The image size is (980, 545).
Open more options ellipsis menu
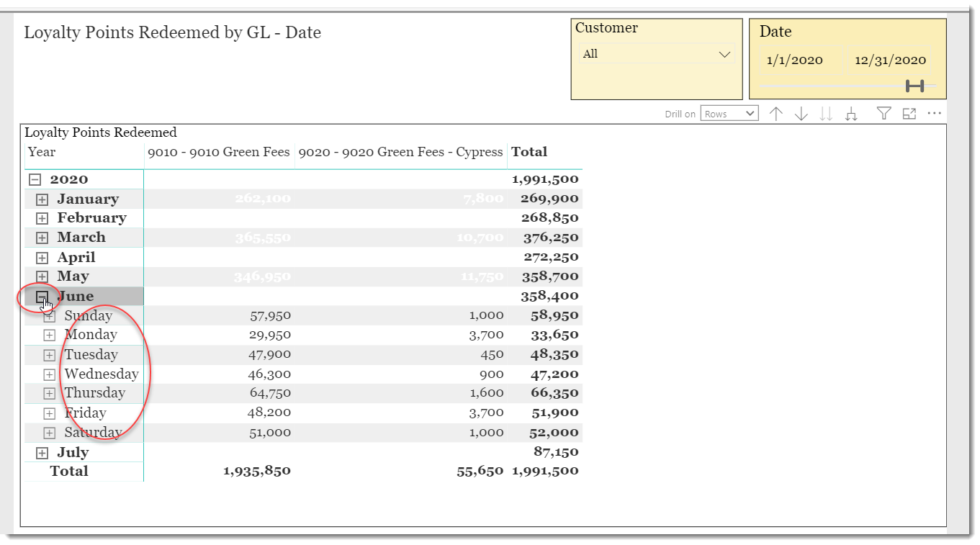pos(934,113)
